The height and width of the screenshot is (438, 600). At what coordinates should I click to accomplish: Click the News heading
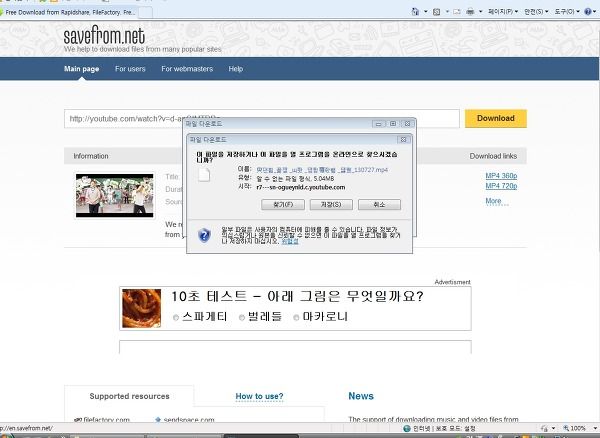361,396
